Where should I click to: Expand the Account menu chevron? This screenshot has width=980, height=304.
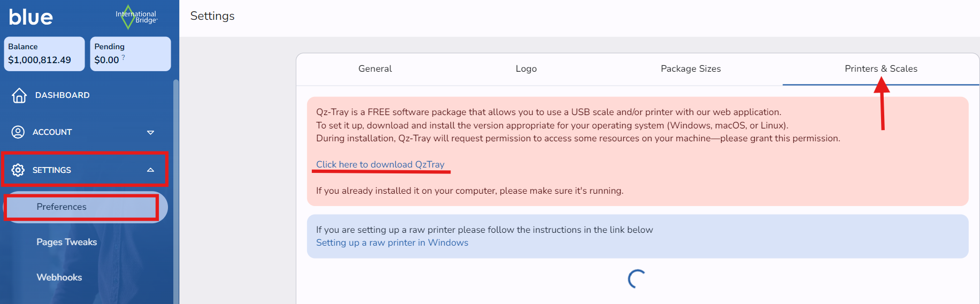(150, 132)
